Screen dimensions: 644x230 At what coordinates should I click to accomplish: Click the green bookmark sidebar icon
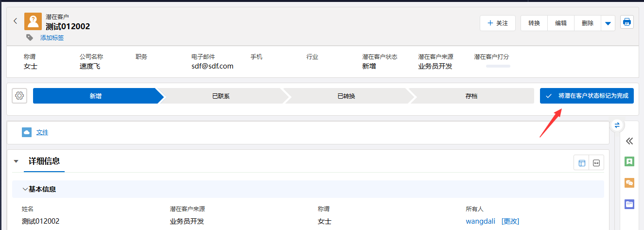(629, 161)
